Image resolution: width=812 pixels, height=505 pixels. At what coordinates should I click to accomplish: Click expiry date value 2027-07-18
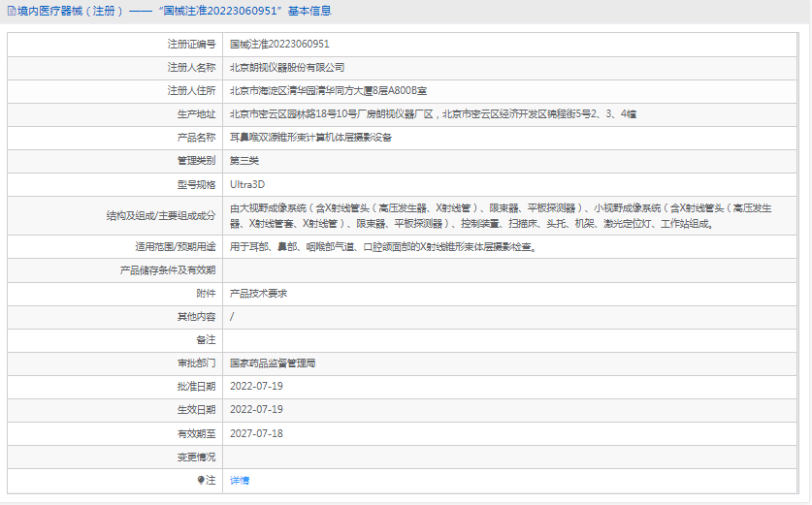pyautogui.click(x=256, y=433)
